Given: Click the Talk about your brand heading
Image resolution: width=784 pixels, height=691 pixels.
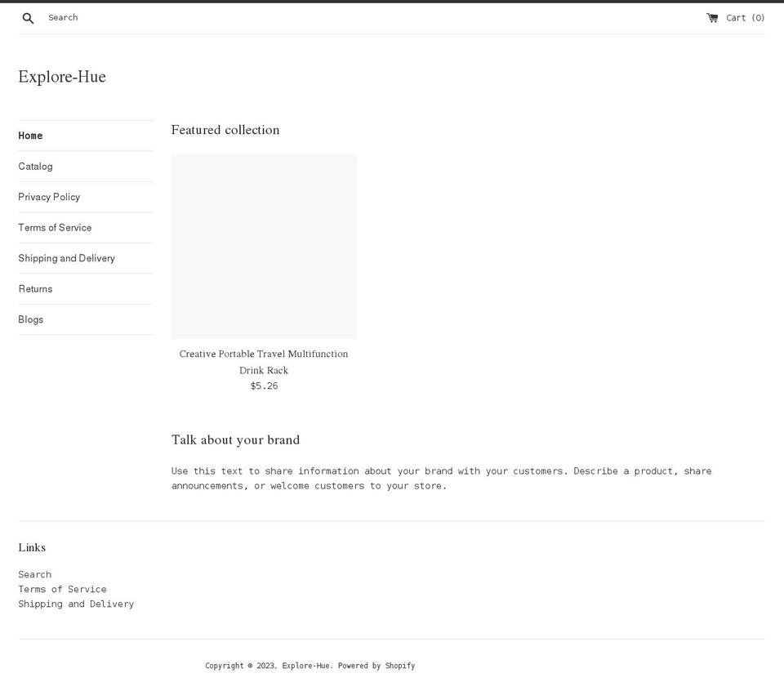Looking at the screenshot, I should (235, 440).
